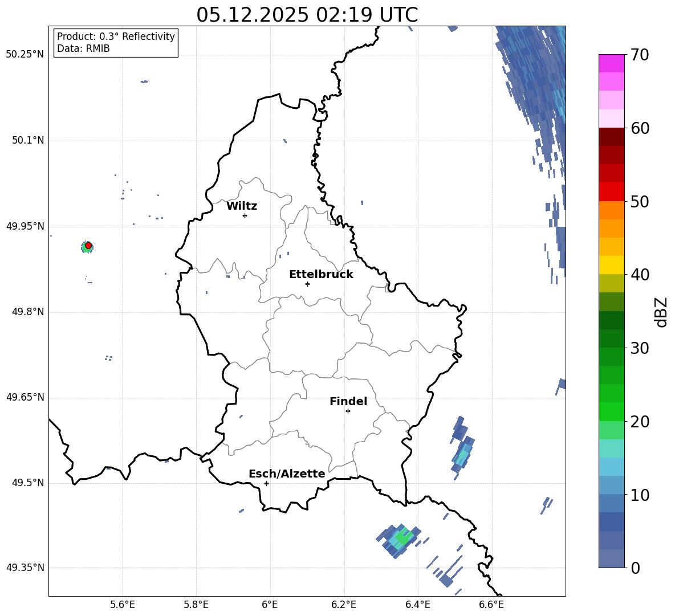This screenshot has height=616, width=675.
Task: Click the 5.6°E longitude label
Action: click(123, 605)
